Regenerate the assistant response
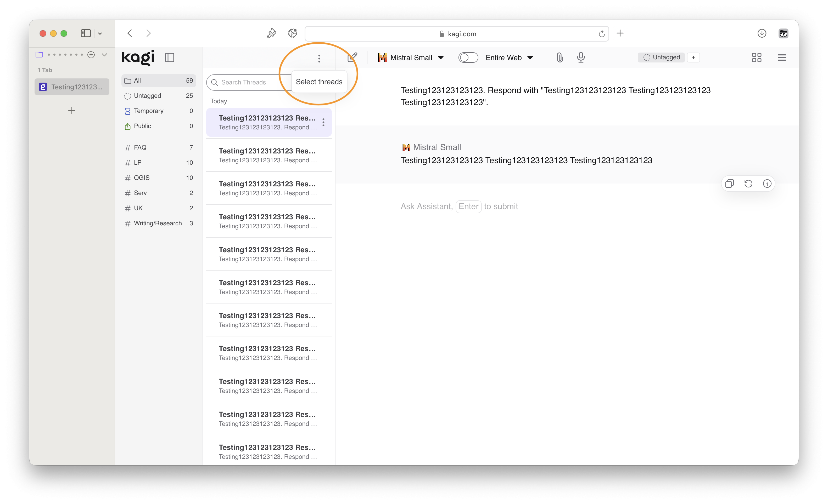Viewport: 828px width, 504px height. [x=748, y=184]
